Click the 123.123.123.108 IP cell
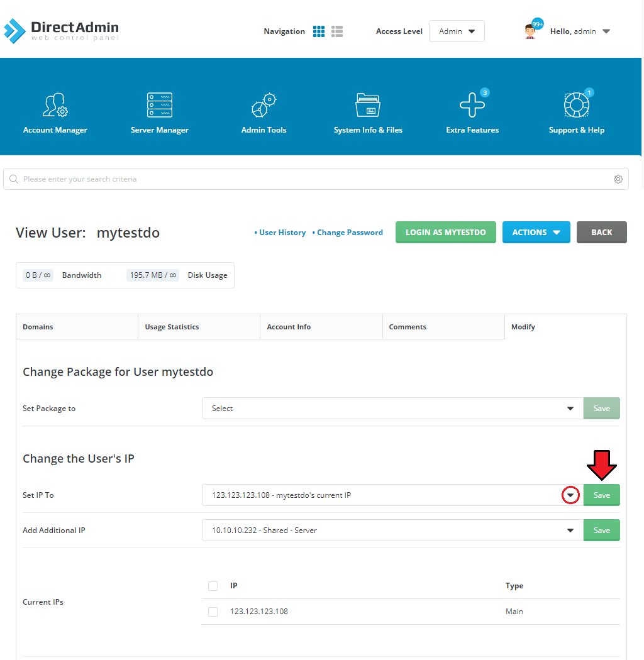The image size is (644, 660). tap(259, 612)
